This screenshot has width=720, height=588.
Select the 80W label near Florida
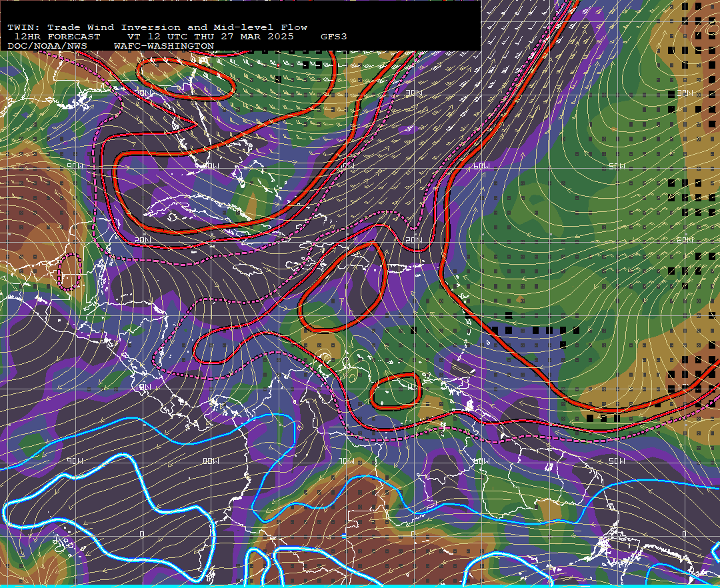[211, 166]
